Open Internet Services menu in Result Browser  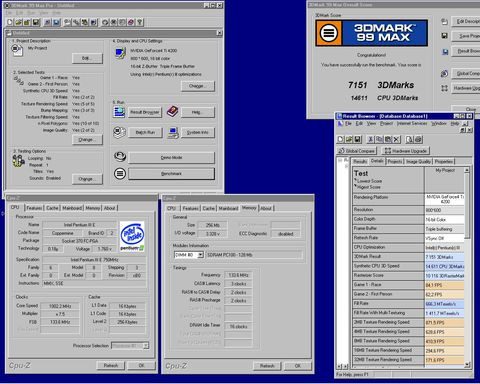tap(412, 124)
